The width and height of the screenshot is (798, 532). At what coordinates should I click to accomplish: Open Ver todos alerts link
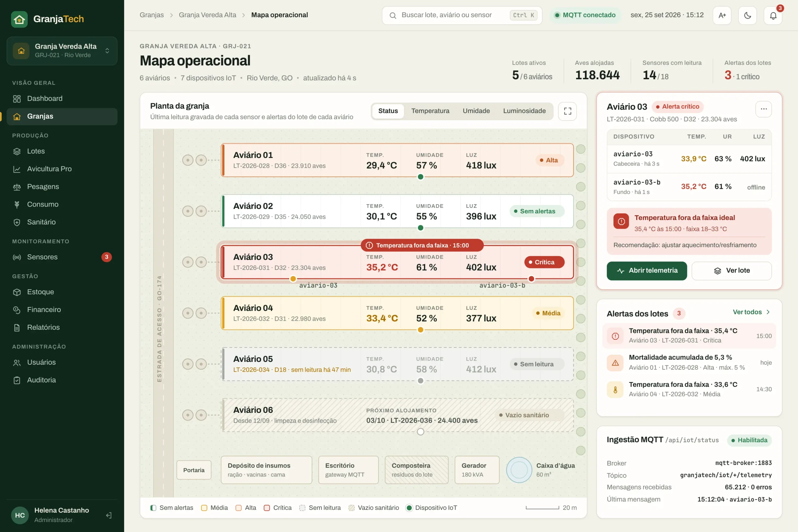coord(751,312)
